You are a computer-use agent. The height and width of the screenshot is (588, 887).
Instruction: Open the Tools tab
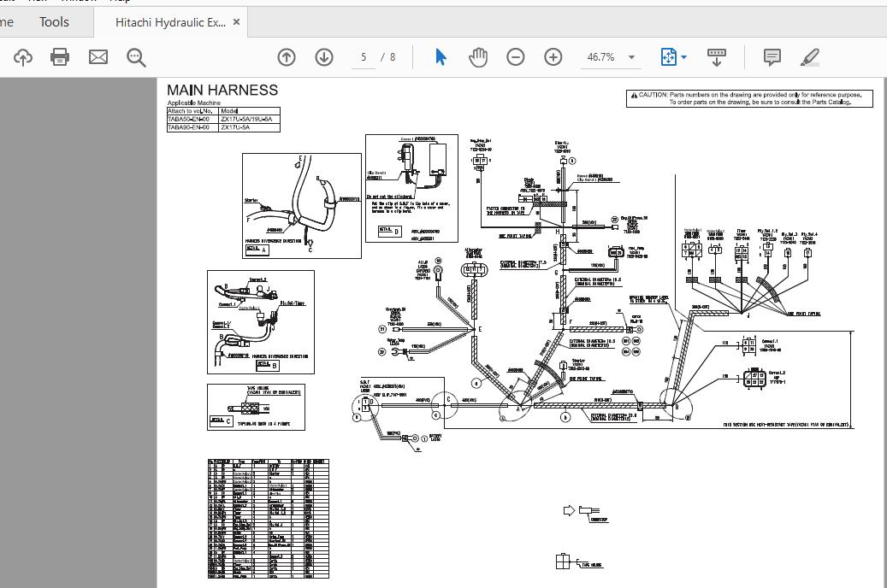click(x=54, y=22)
